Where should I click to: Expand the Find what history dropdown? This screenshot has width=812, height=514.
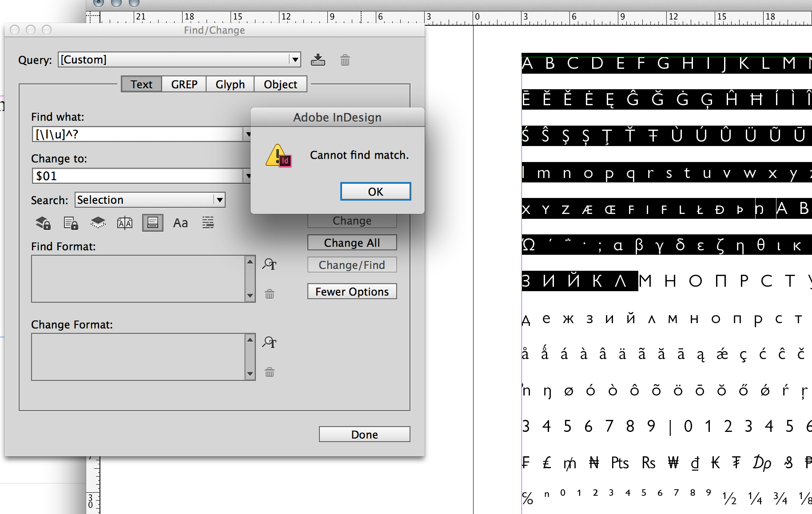(248, 134)
